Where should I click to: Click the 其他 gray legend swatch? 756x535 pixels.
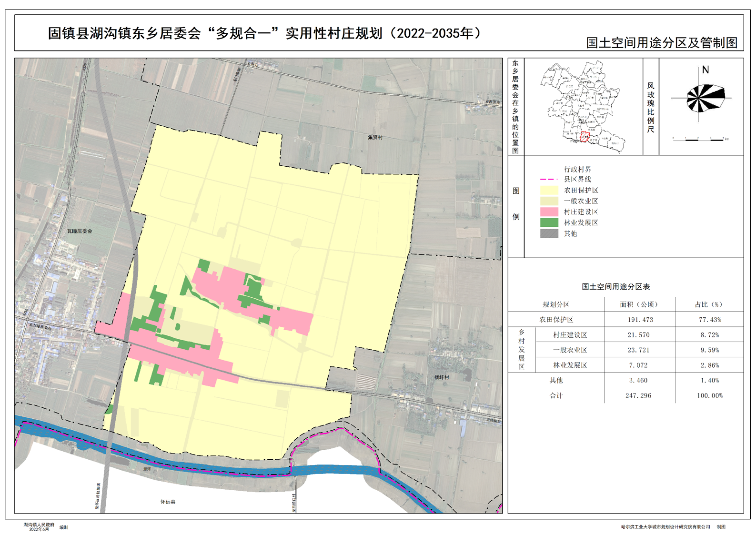549,233
